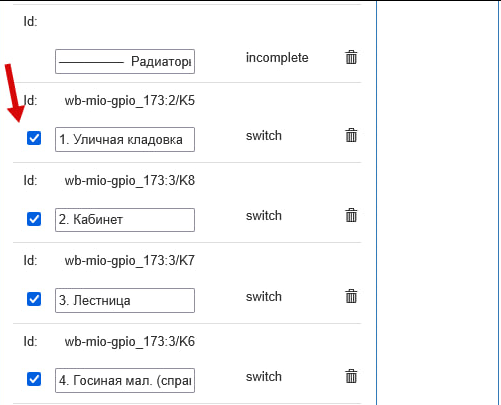Click into the 2. Кабинет text field

125,220
